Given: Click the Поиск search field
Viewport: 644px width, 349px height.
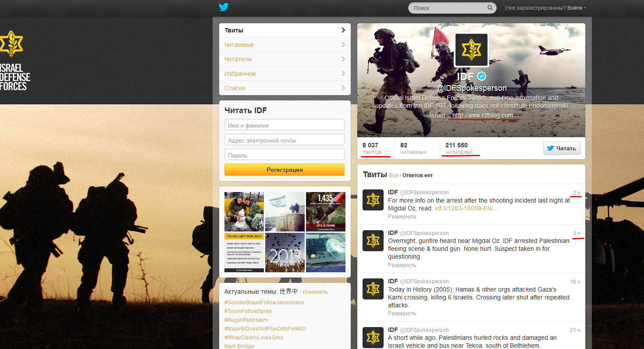Looking at the screenshot, I should pyautogui.click(x=448, y=8).
